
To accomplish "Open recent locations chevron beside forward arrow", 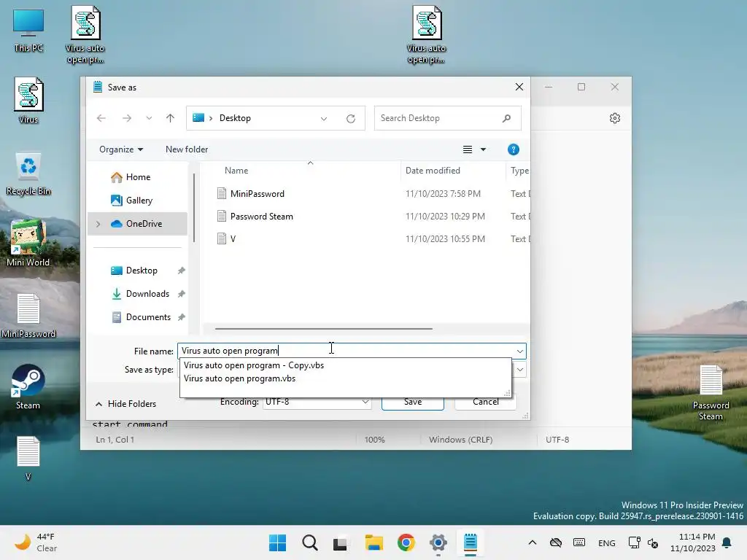I will [x=149, y=118].
